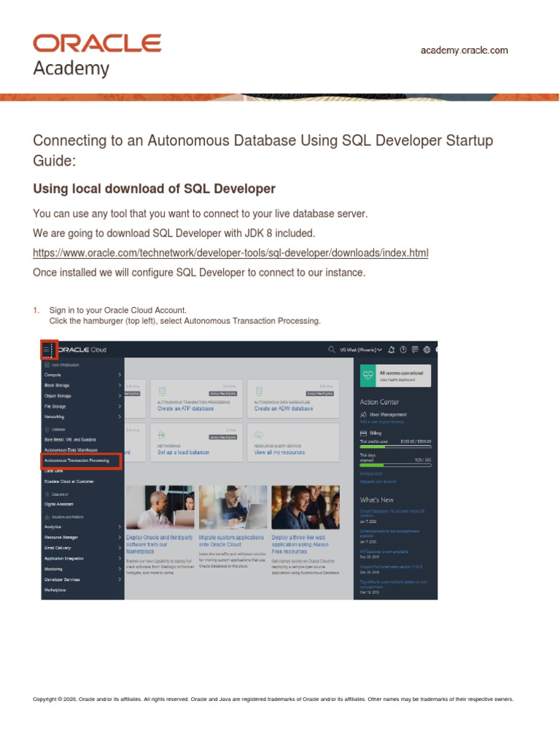Screen dimensions: 560x747
Task: Click the Billing credit card icon
Action: pos(363,433)
